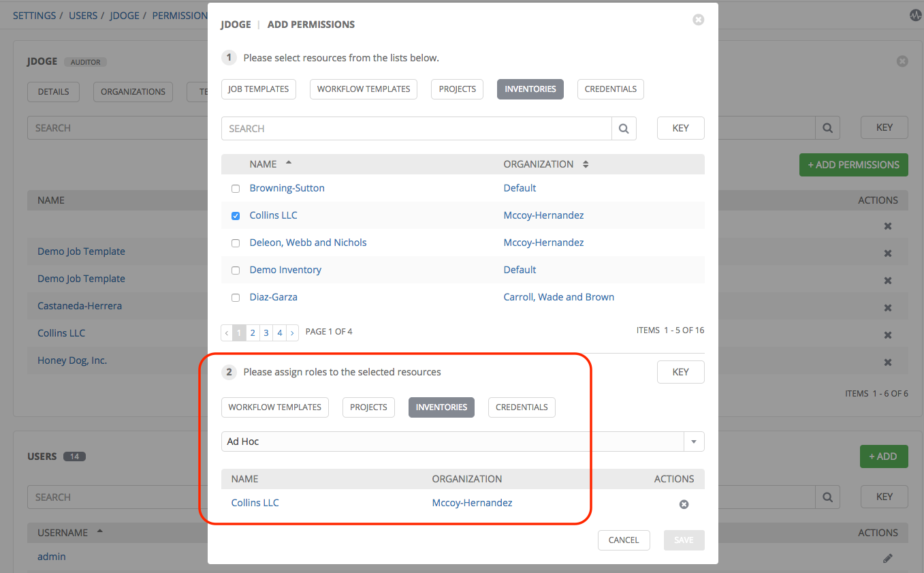The height and width of the screenshot is (573, 924).
Task: Open Collins LLC link in selected resources table
Action: tap(255, 503)
